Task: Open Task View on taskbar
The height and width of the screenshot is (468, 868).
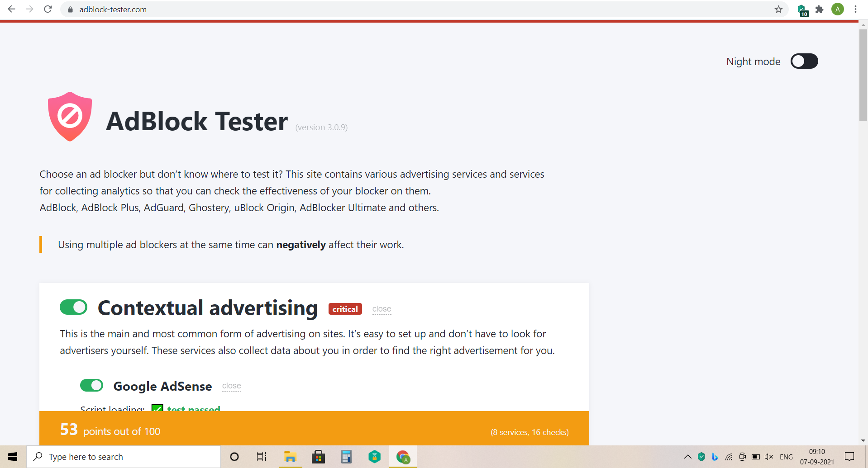Action: (x=262, y=457)
